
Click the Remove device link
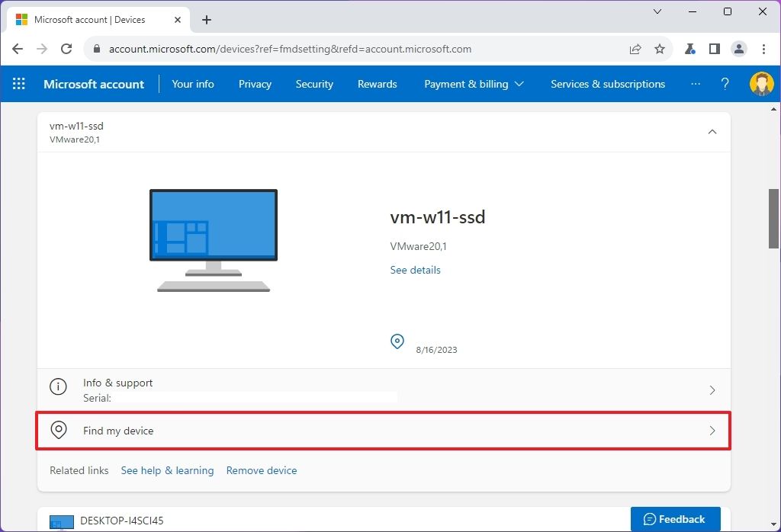(x=261, y=470)
